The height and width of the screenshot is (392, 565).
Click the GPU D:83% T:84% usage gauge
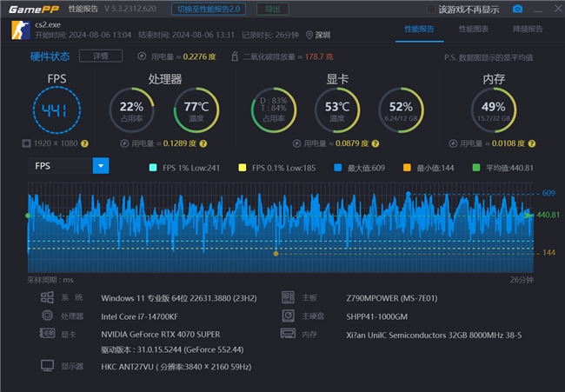pyautogui.click(x=274, y=110)
